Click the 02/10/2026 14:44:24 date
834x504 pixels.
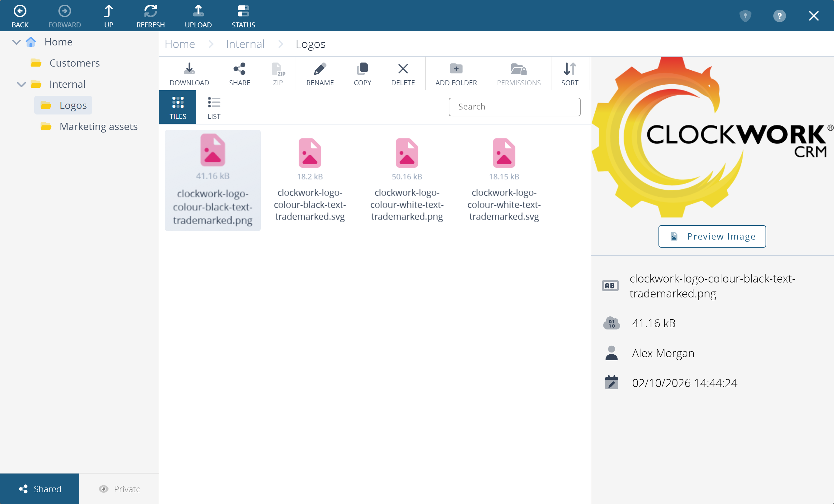tap(684, 383)
